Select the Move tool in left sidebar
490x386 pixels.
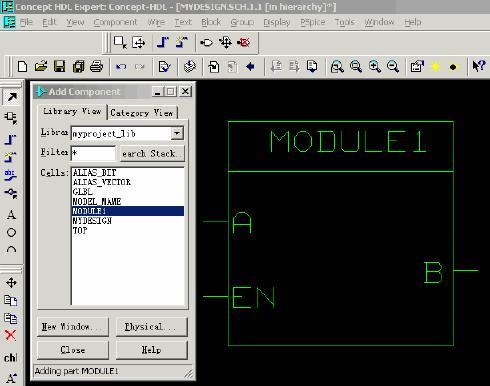point(11,283)
